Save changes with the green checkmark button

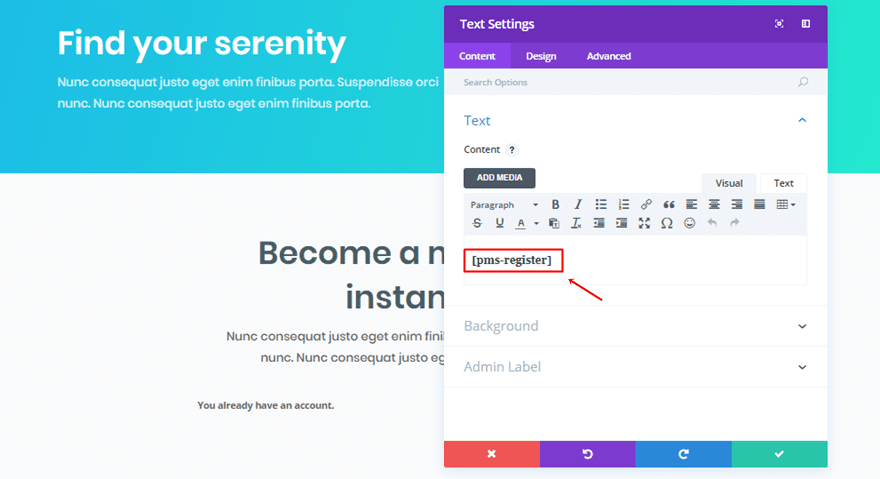click(x=779, y=454)
